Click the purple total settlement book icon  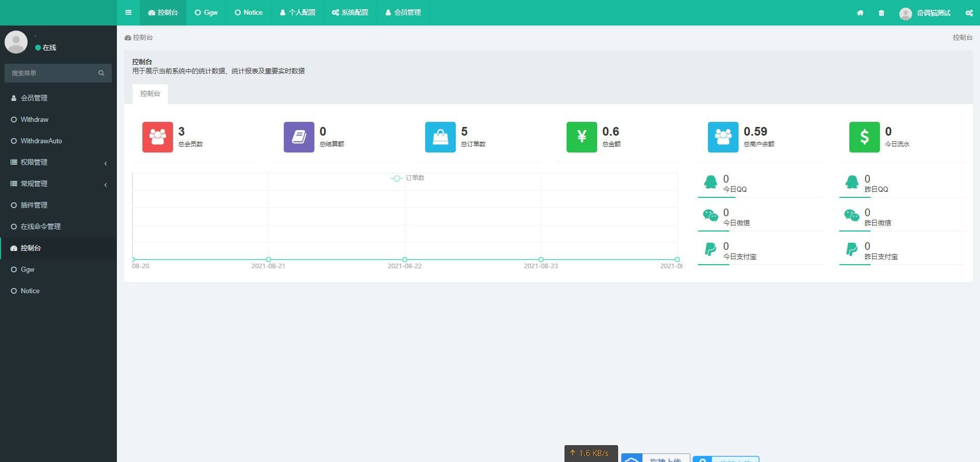tap(299, 137)
